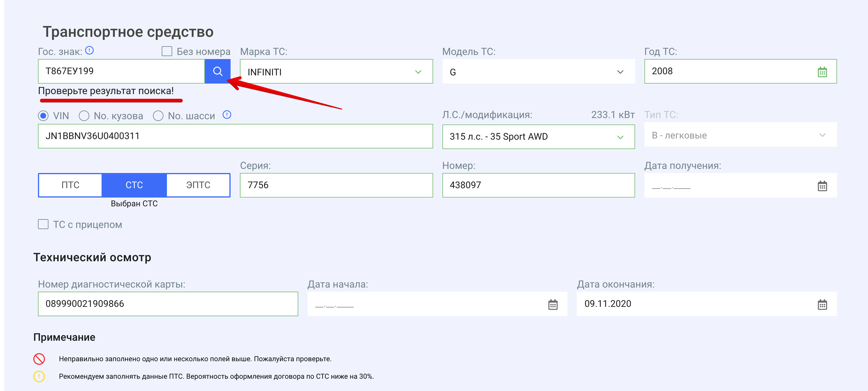Click the Технический осмотр heading

(92, 257)
